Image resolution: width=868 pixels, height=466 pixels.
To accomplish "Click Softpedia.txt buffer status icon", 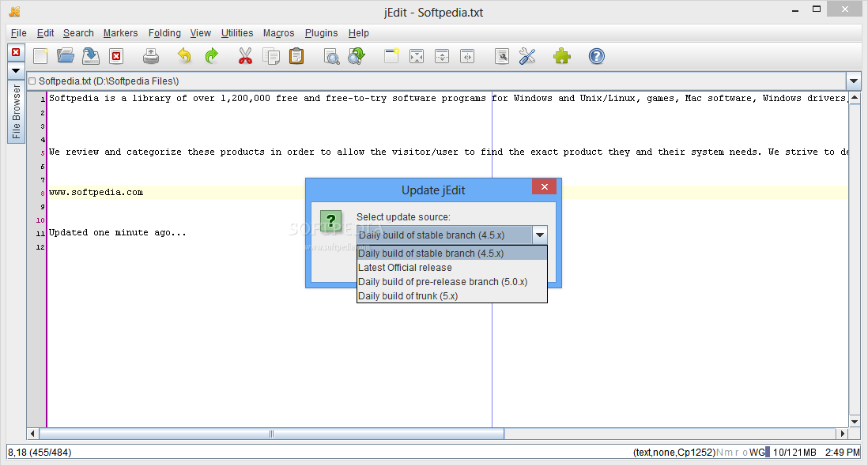I will point(32,81).
